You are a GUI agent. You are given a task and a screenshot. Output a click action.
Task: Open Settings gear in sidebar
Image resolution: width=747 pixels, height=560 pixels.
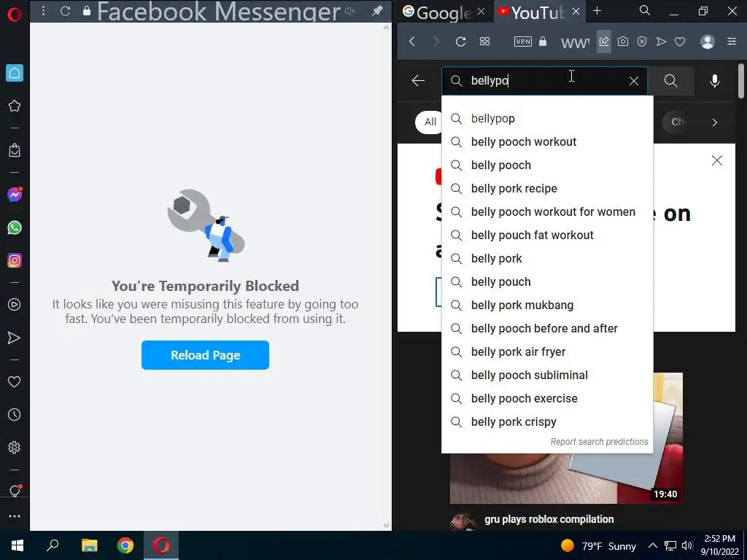click(x=15, y=448)
